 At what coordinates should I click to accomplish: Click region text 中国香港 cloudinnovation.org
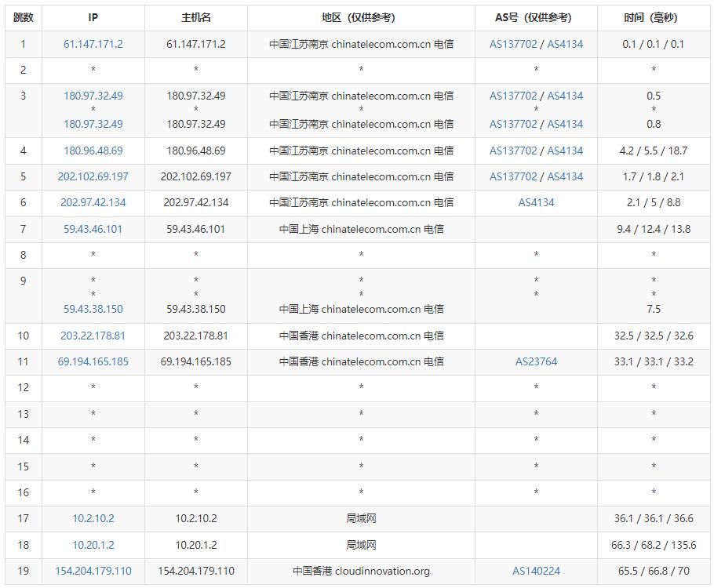[x=361, y=571]
